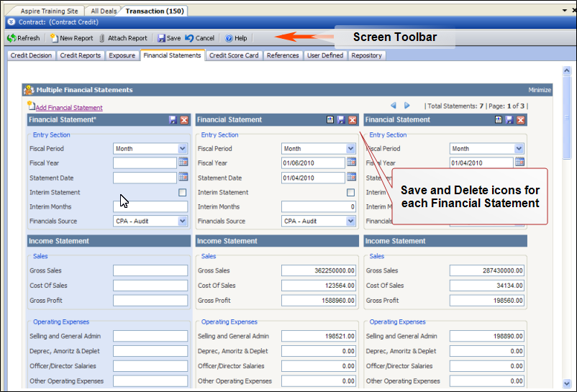Open calendar for first statement's Fiscal Year

tap(183, 163)
